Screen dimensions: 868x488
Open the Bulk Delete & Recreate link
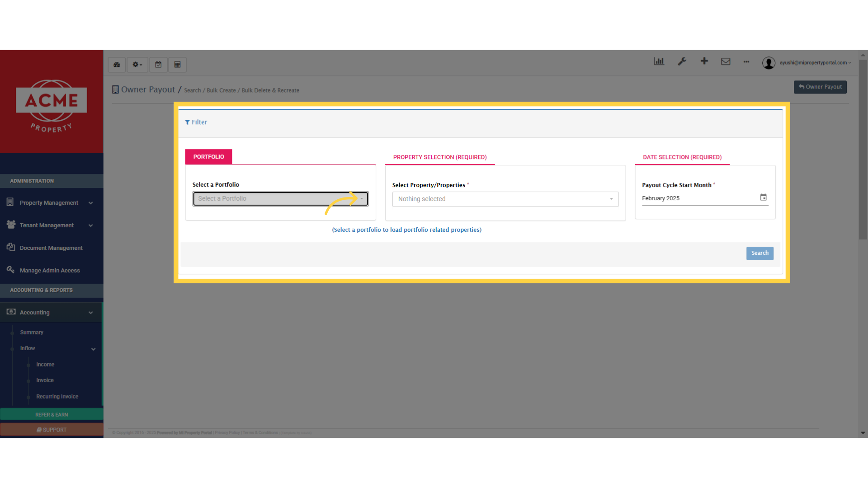(x=270, y=90)
